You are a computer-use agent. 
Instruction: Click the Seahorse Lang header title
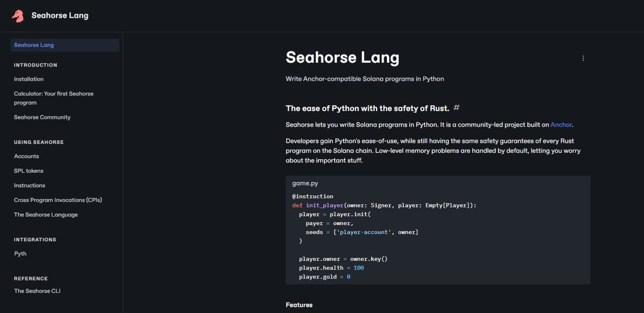point(60,16)
